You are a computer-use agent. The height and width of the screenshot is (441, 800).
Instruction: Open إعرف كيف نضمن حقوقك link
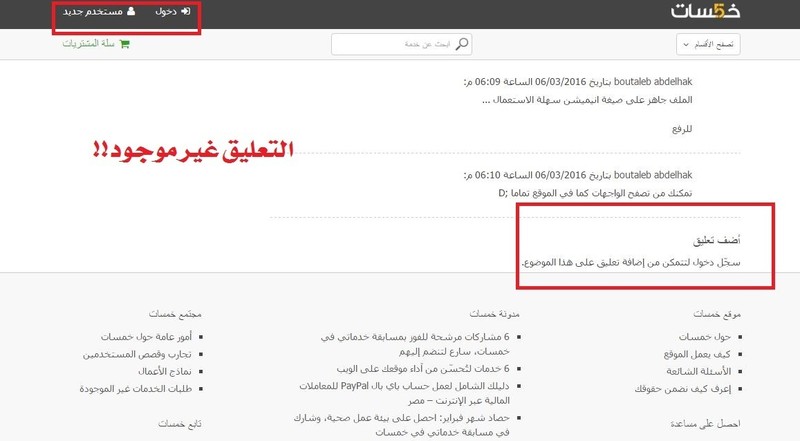[x=683, y=389]
